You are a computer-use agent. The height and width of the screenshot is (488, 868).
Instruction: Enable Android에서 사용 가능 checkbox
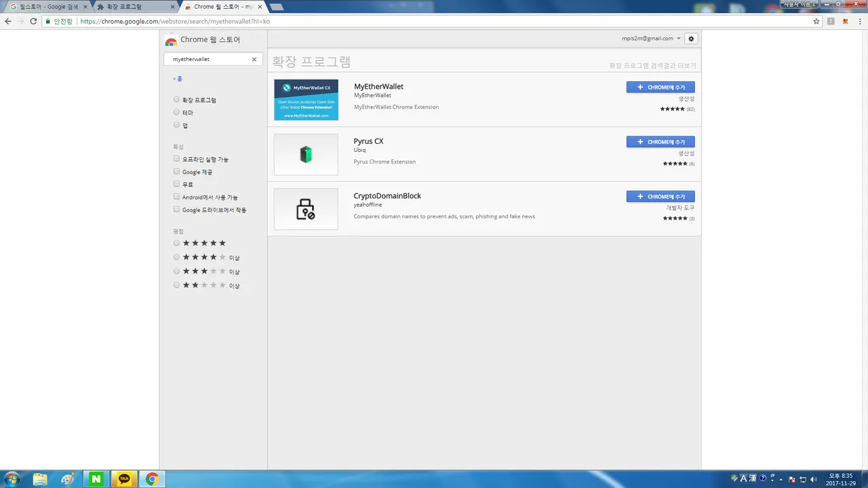pos(176,197)
